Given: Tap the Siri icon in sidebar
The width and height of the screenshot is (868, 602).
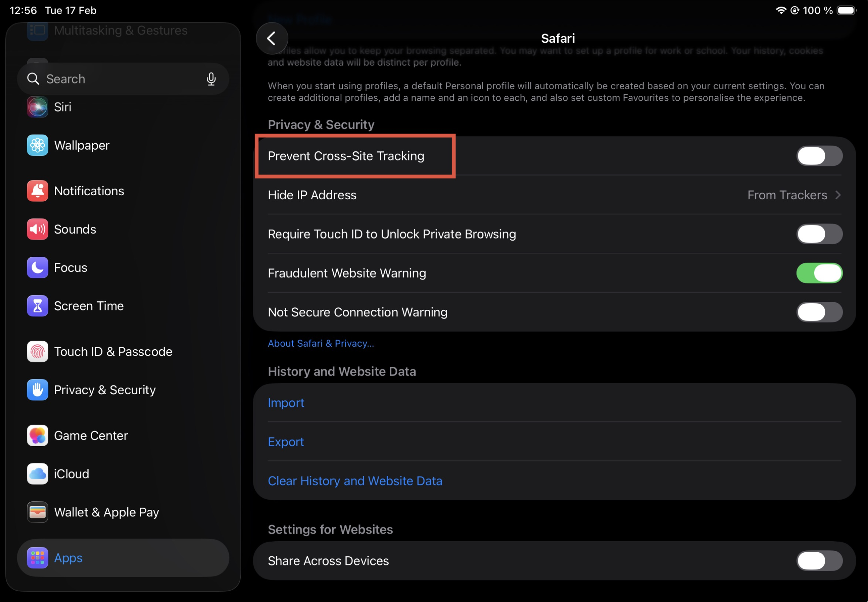Looking at the screenshot, I should click(37, 107).
